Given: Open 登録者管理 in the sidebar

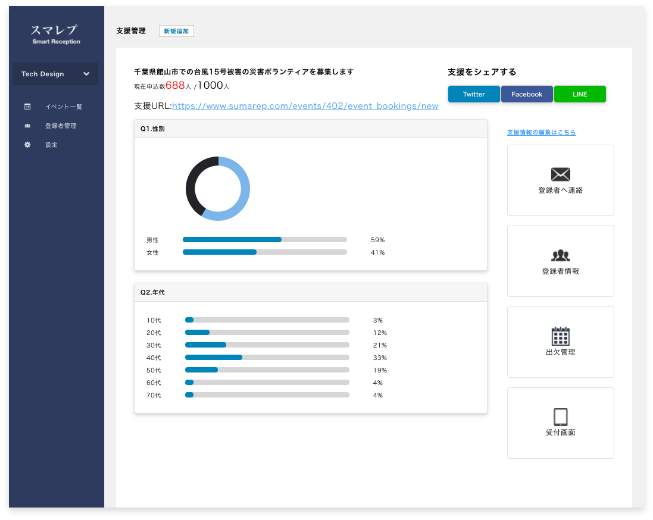Looking at the screenshot, I should pyautogui.click(x=61, y=126).
